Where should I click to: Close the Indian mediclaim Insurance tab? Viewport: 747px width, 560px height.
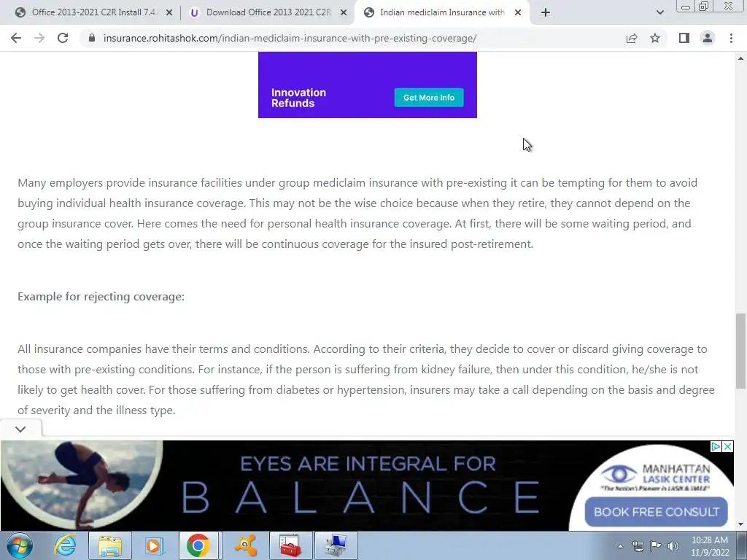pyautogui.click(x=518, y=13)
